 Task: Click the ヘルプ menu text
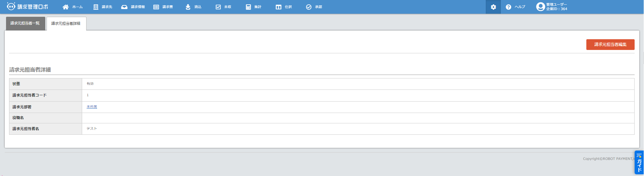(520, 7)
